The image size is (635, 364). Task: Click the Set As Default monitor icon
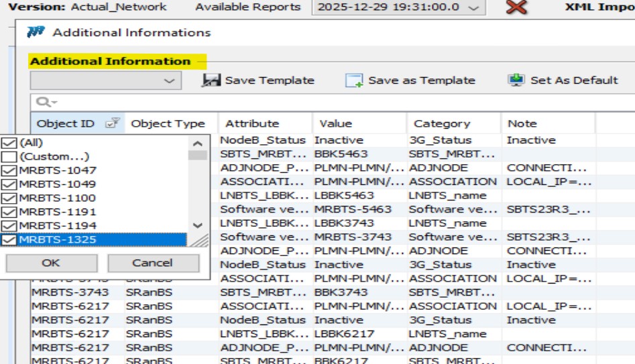516,80
